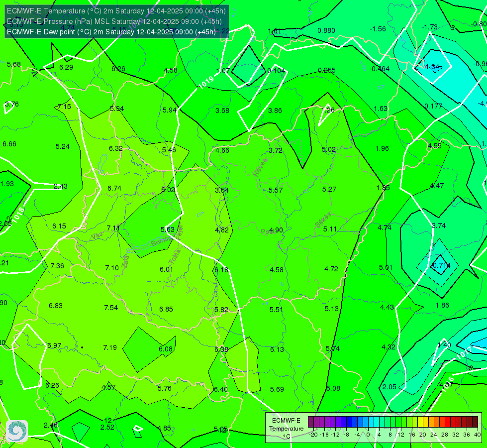The height and width of the screenshot is (448, 487).
Task: Click the dew point value 6.85
Action: coord(166,309)
